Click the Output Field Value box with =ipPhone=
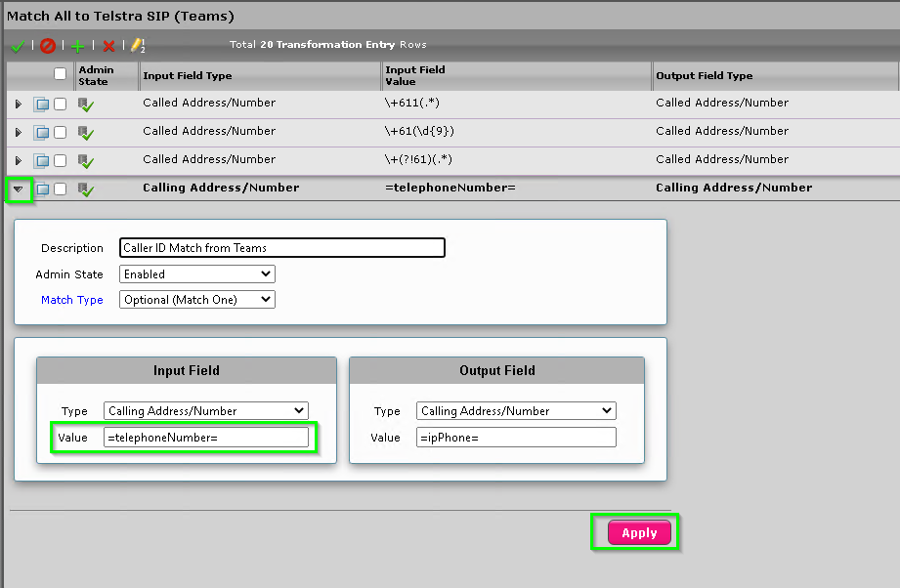The width and height of the screenshot is (900, 588). click(516, 438)
